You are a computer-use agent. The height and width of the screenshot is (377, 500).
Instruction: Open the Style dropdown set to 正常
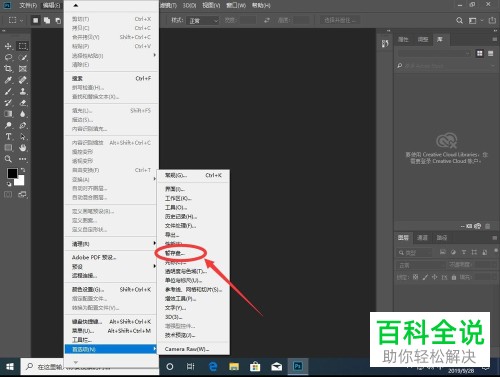point(203,21)
